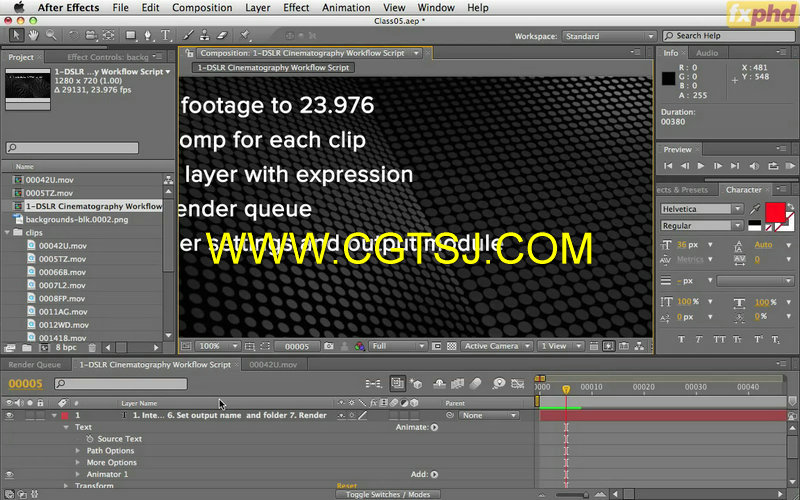This screenshot has width=800, height=500.
Task: Open the comp mini-flowchart icon in timeline
Action: click(x=373, y=384)
